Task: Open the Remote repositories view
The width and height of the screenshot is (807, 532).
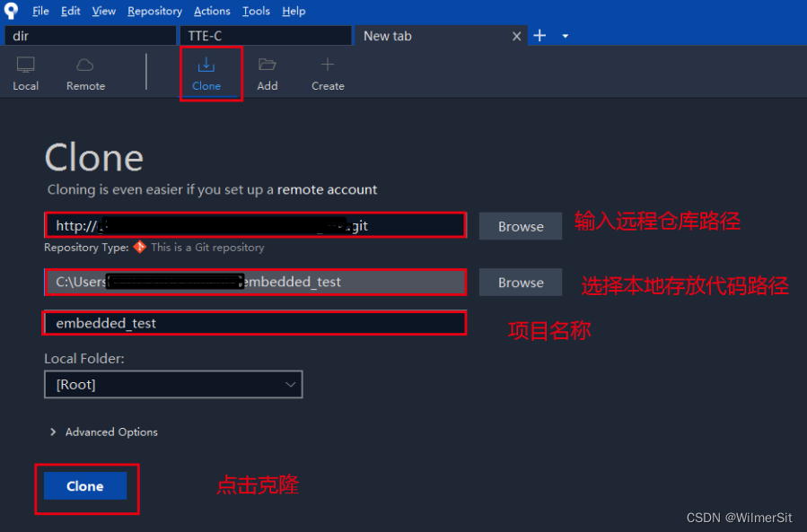Action: (x=85, y=74)
